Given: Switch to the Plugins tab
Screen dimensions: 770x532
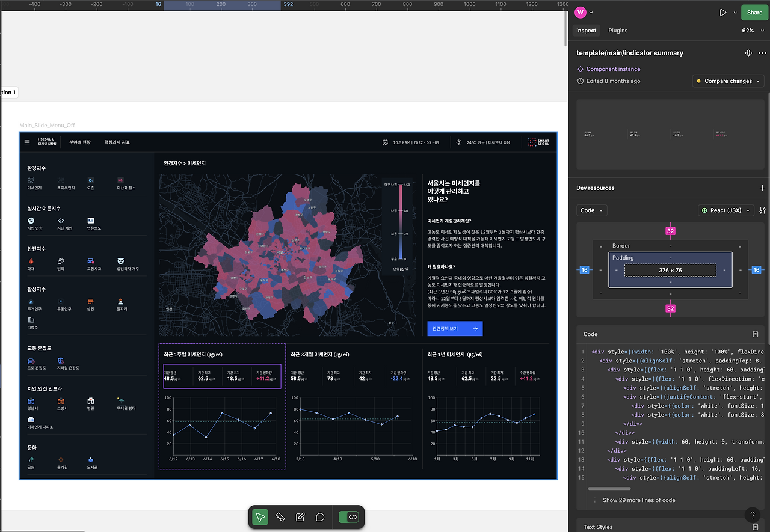Looking at the screenshot, I should click(618, 31).
